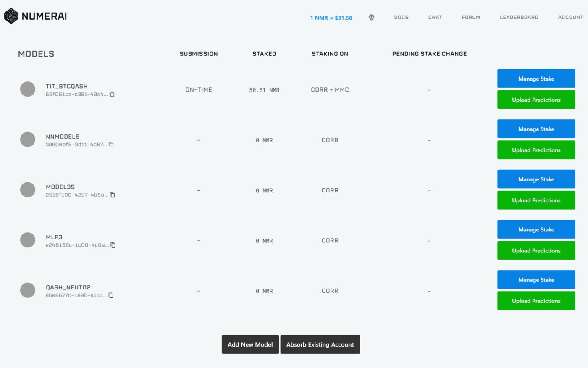588x368 pixels.
Task: Click the Numerai logo icon
Action: [11, 16]
